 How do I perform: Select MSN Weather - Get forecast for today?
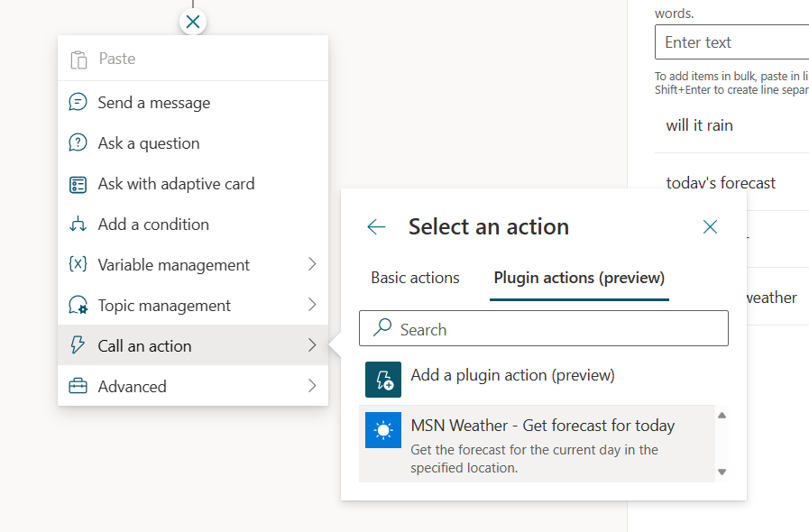(537, 444)
